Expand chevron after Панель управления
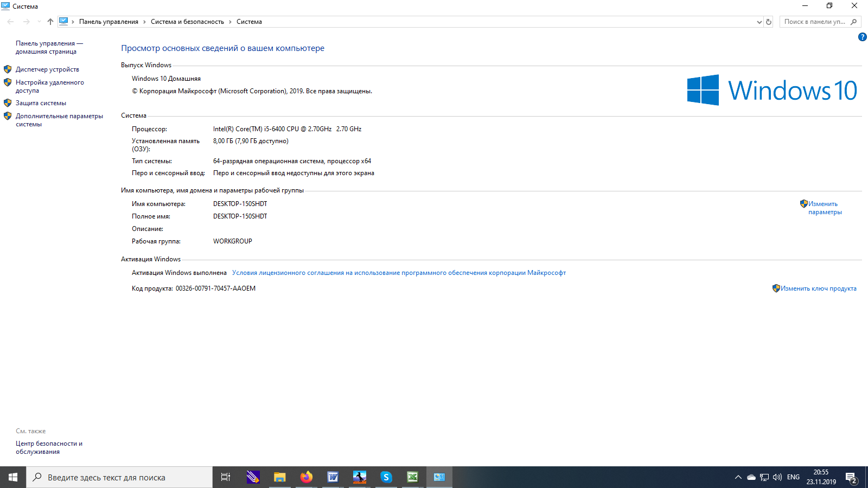Screen dimensions: 868x488 pyautogui.click(x=145, y=22)
